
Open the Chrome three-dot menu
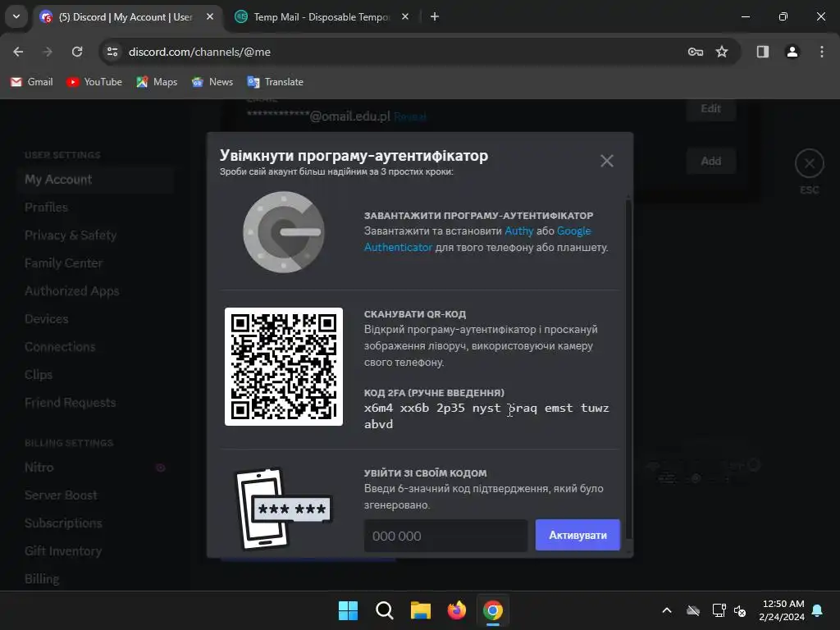point(821,52)
